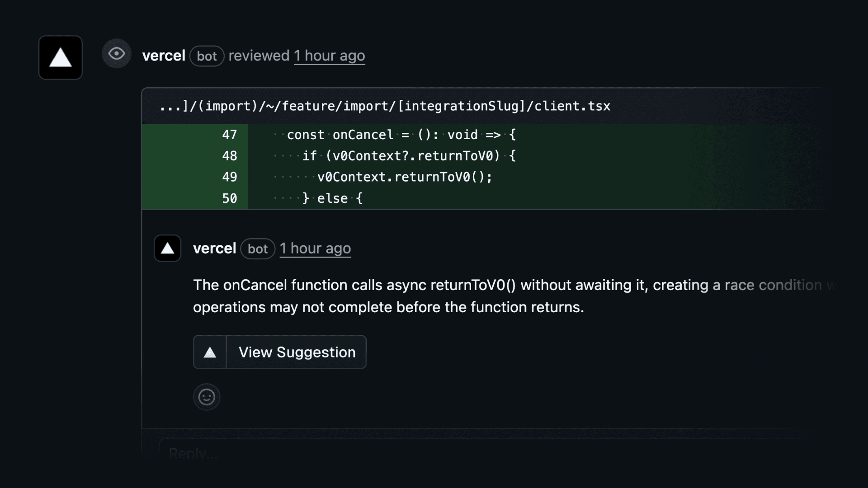The image size is (868, 488).
Task: Open the client.tsx file path header
Action: pos(385,106)
